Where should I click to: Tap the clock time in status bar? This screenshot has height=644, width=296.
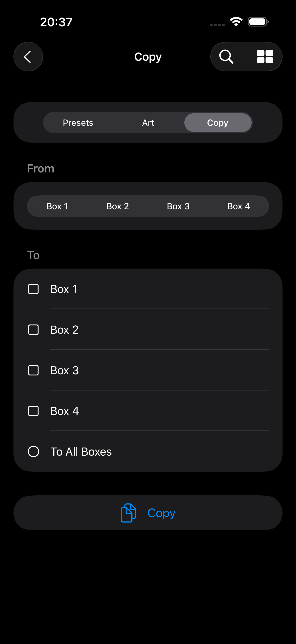click(x=56, y=22)
